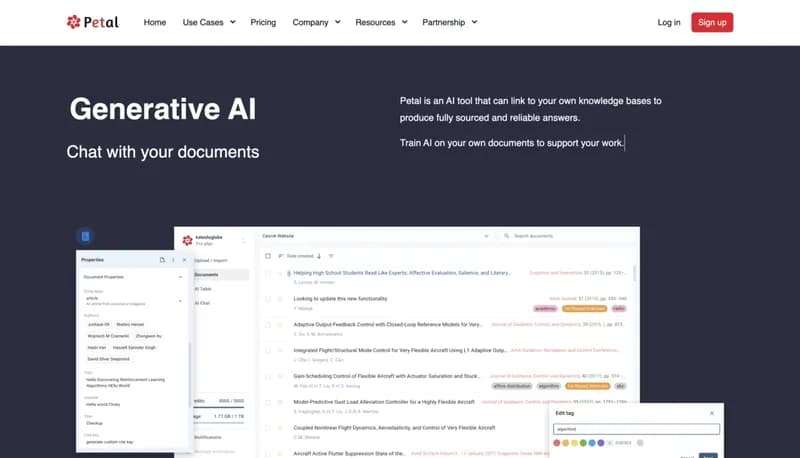Open 'Looking to update this new functionality' document
This screenshot has width=800, height=458.
(x=340, y=298)
